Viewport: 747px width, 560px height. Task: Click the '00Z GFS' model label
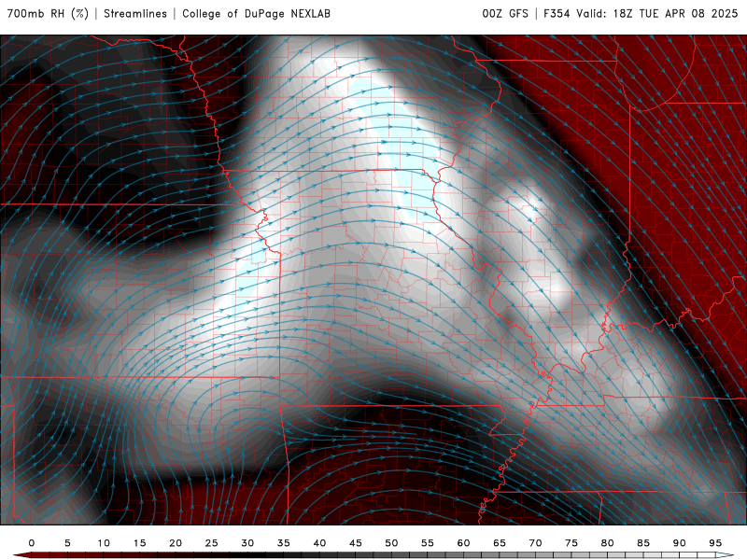pyautogui.click(x=505, y=14)
